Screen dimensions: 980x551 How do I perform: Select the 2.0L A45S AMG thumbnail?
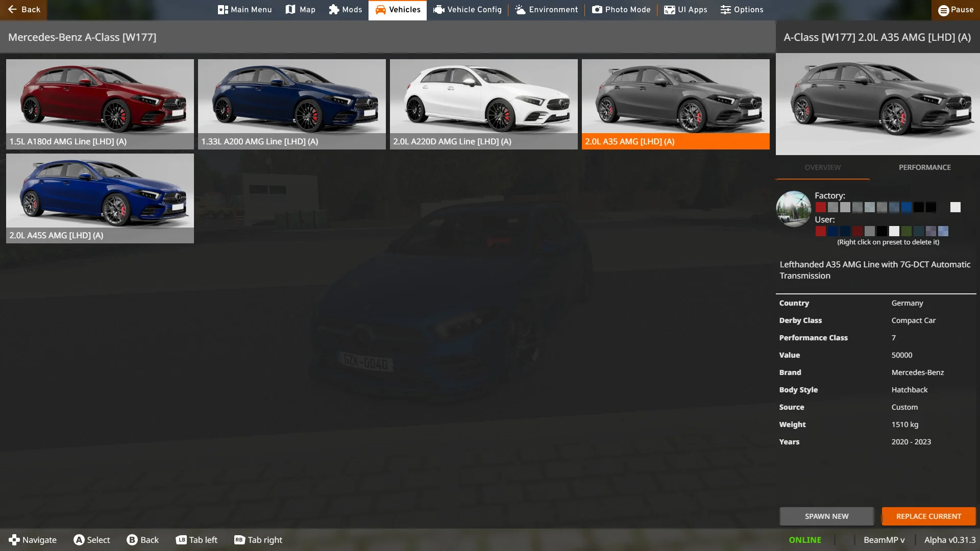point(100,198)
